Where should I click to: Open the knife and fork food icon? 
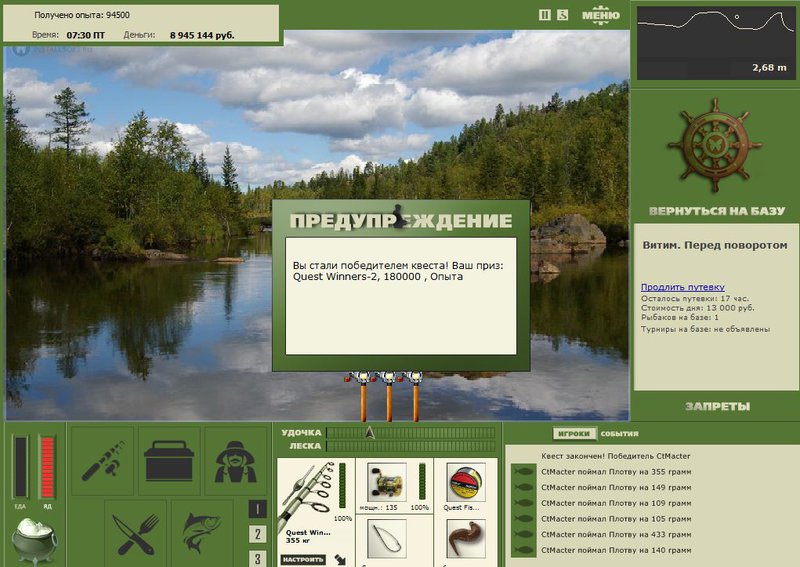point(136,533)
